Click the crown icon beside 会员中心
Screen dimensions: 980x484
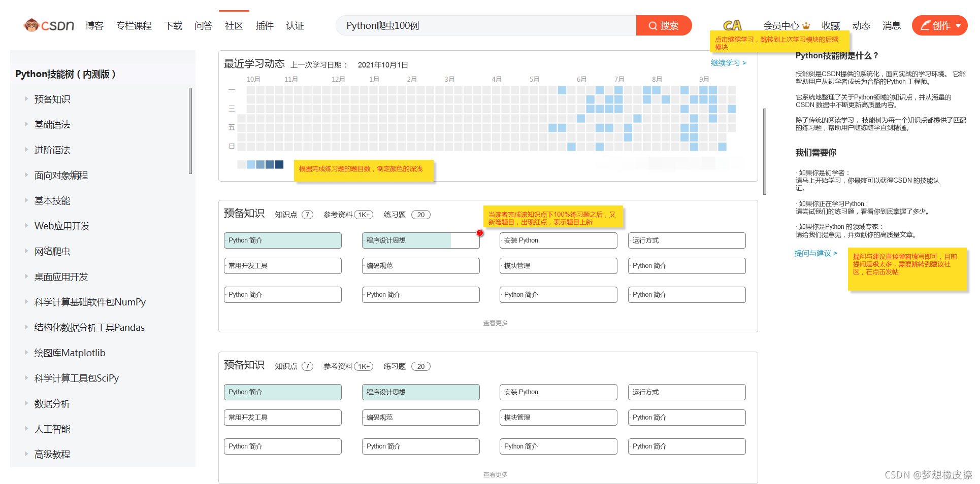click(806, 26)
